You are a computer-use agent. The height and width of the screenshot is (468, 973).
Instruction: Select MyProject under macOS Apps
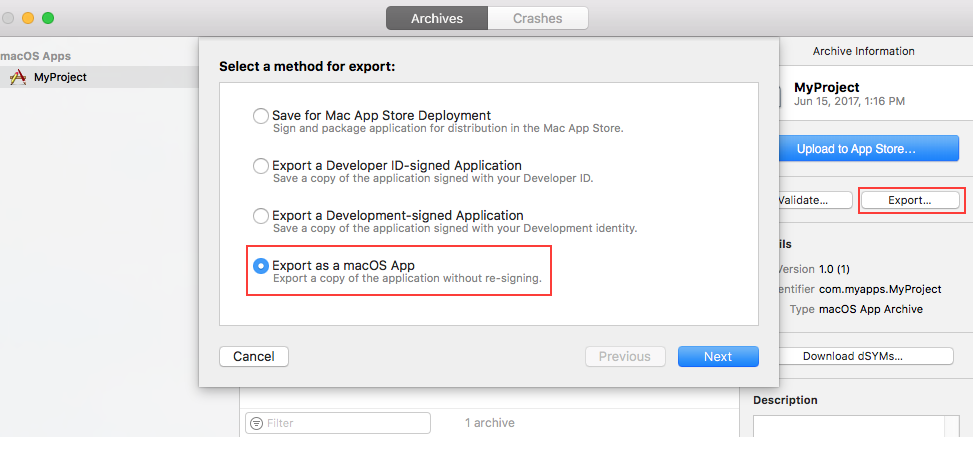60,77
